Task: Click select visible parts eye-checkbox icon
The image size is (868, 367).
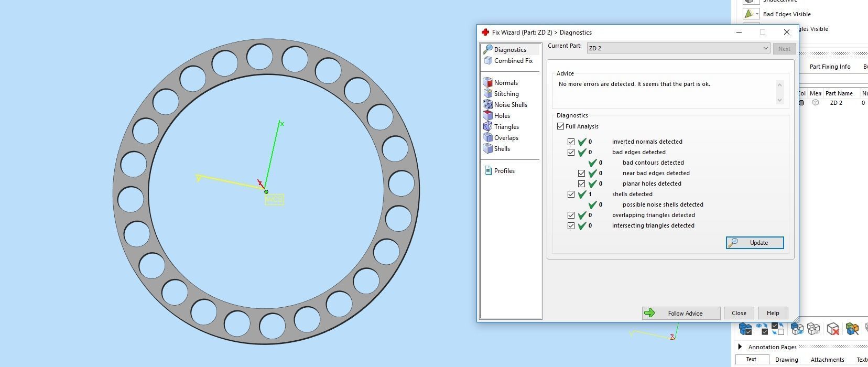Action: (762, 329)
